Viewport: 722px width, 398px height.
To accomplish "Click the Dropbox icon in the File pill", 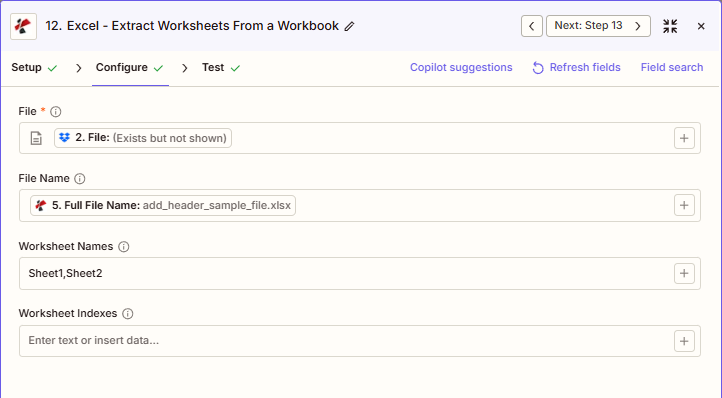I will tap(64, 138).
